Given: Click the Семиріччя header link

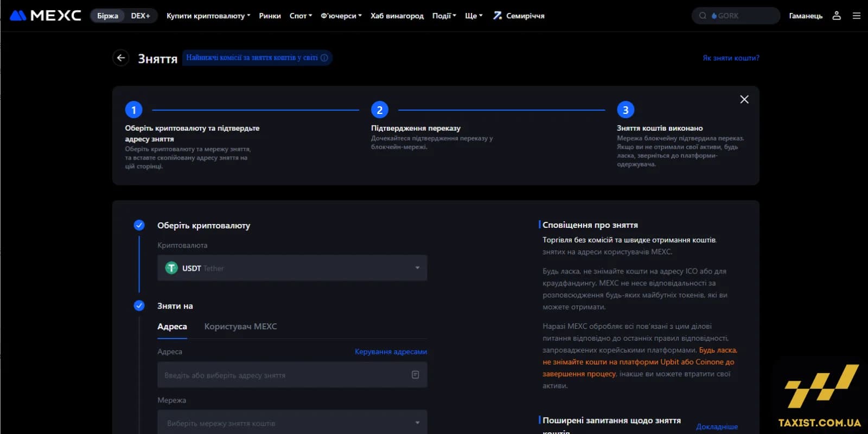Looking at the screenshot, I should point(519,16).
